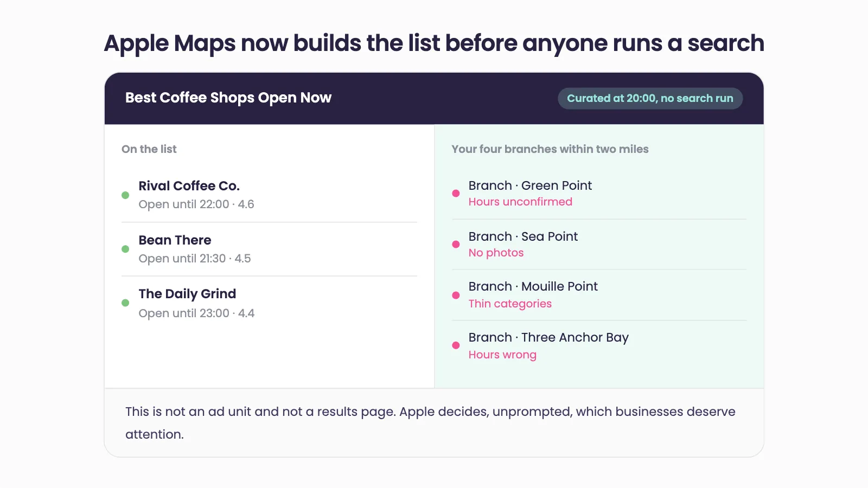Screen dimensions: 868x488
Task: Select the 'No photos' warning
Action: click(x=496, y=253)
